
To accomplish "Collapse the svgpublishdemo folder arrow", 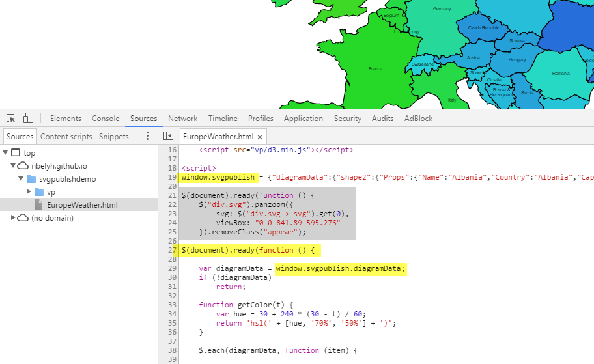I will 21,178.
